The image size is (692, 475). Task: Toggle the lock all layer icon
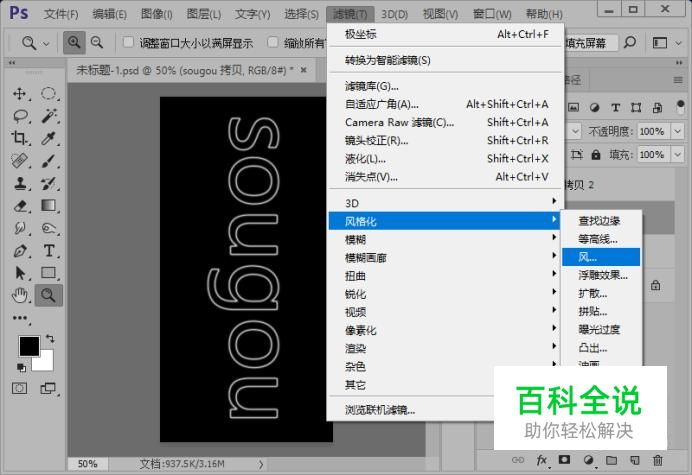[596, 155]
